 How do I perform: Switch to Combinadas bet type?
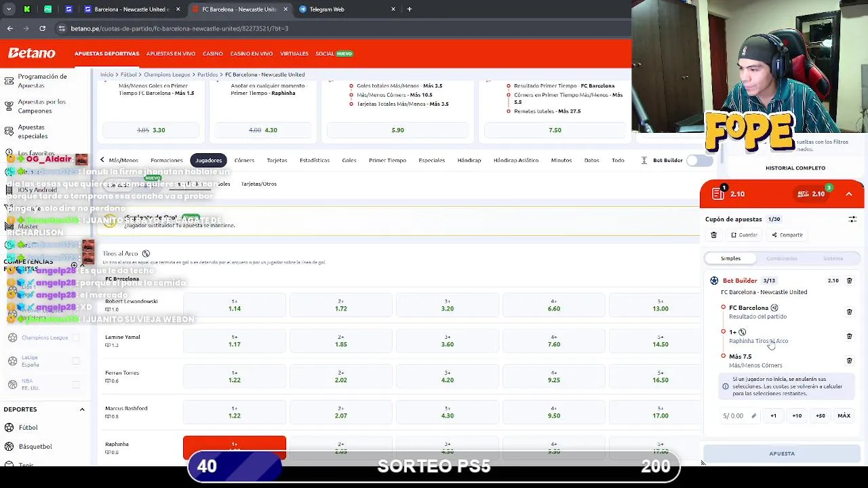[x=781, y=258]
